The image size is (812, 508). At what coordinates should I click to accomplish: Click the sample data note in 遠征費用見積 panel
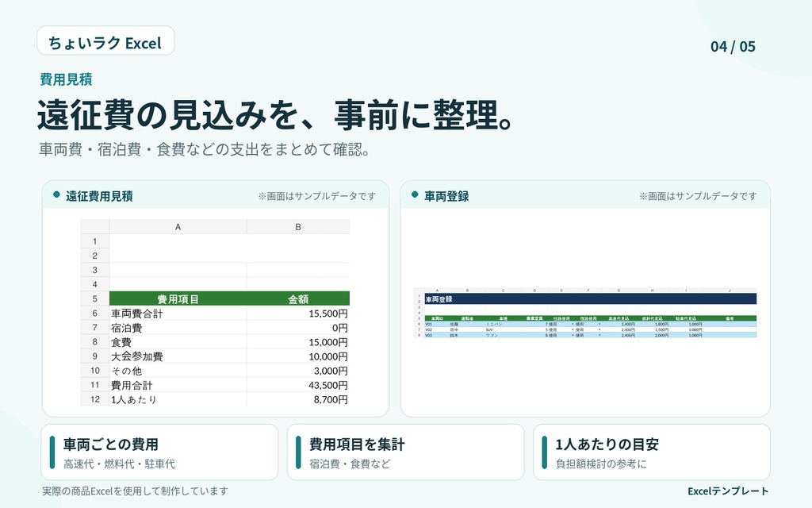pyautogui.click(x=317, y=196)
